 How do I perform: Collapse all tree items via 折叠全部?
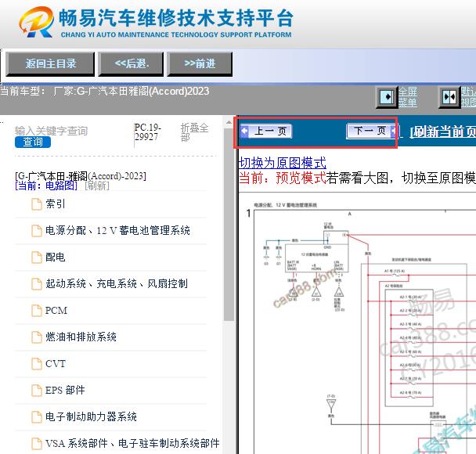coord(195,132)
